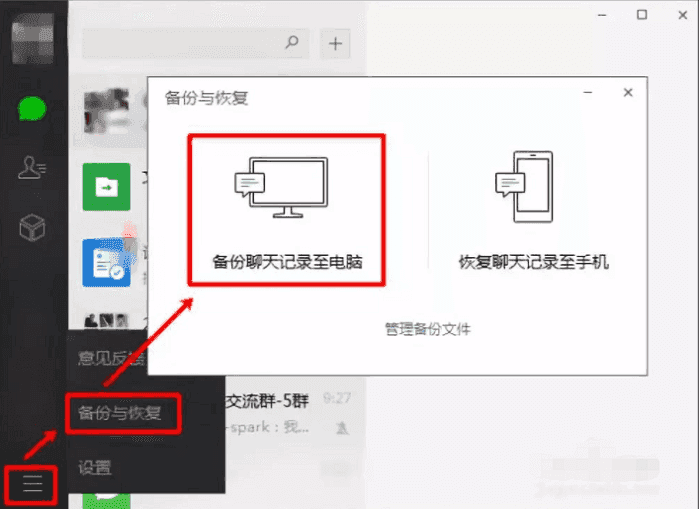
Task: Open the 管理备份文件 link
Action: [x=428, y=330]
